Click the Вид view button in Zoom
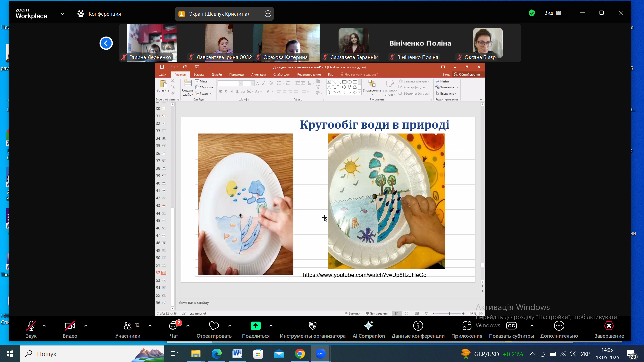The image size is (644, 362). pos(553,13)
